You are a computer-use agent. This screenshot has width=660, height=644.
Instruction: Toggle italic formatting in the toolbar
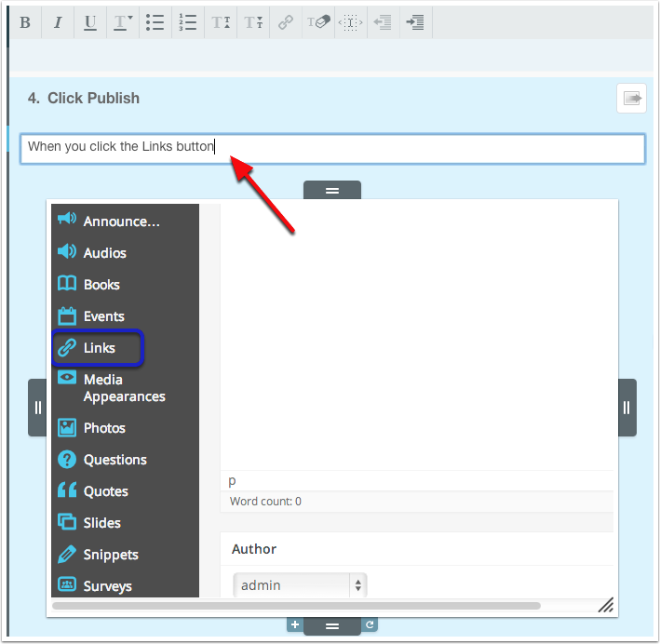58,23
